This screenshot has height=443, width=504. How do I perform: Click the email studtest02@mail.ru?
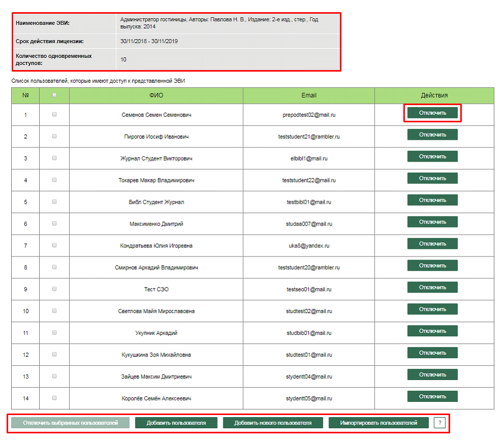point(309,311)
